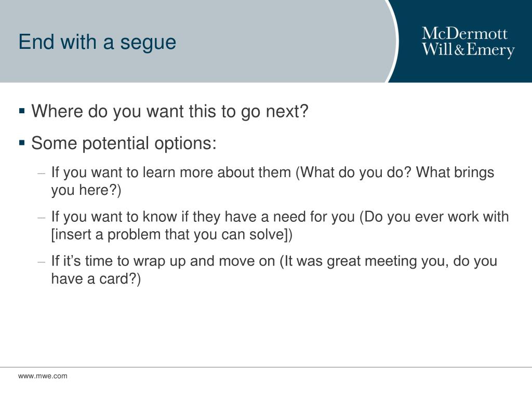Click the dash before 'If you want to learn more'

tap(42, 174)
